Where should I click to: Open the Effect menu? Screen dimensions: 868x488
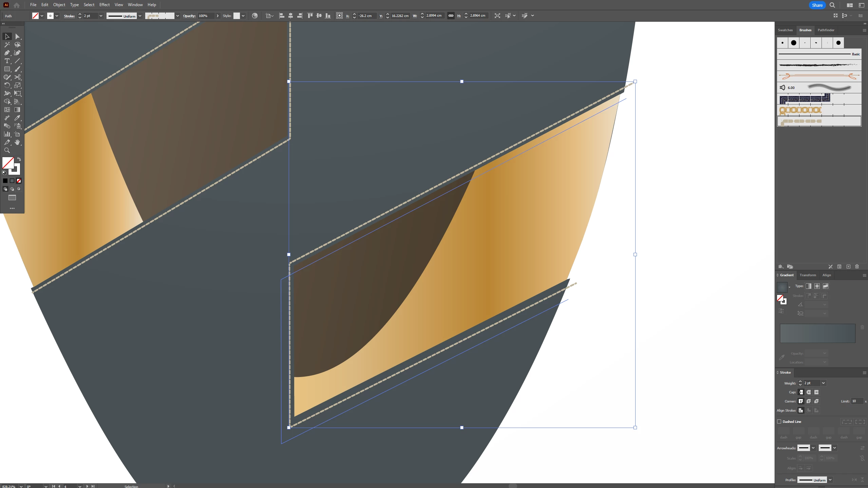coord(104,5)
